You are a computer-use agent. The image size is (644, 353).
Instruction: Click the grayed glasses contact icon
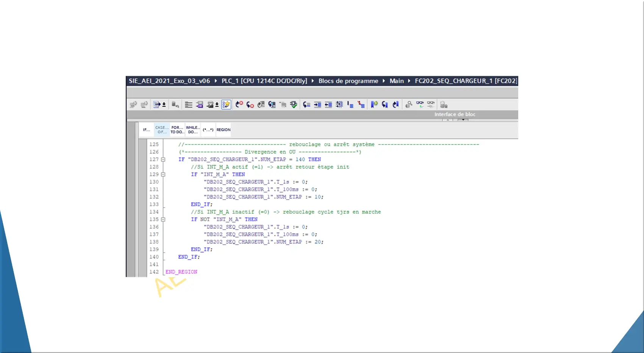tap(431, 105)
